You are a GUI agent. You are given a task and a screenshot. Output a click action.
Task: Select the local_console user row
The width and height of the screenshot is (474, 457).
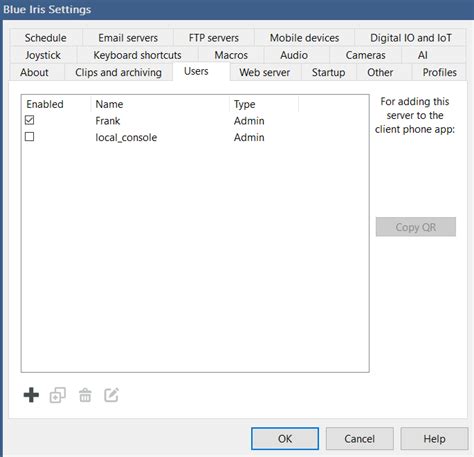pyautogui.click(x=195, y=137)
